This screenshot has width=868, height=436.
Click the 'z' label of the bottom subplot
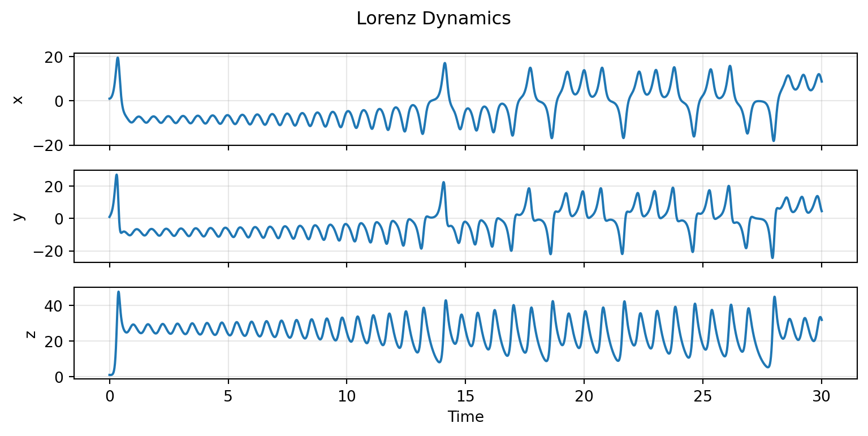coord(31,334)
